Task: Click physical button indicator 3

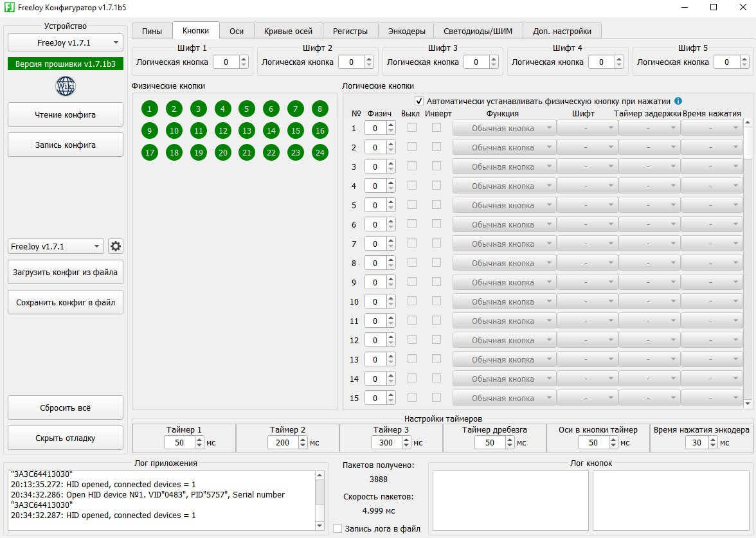Action: (x=198, y=109)
